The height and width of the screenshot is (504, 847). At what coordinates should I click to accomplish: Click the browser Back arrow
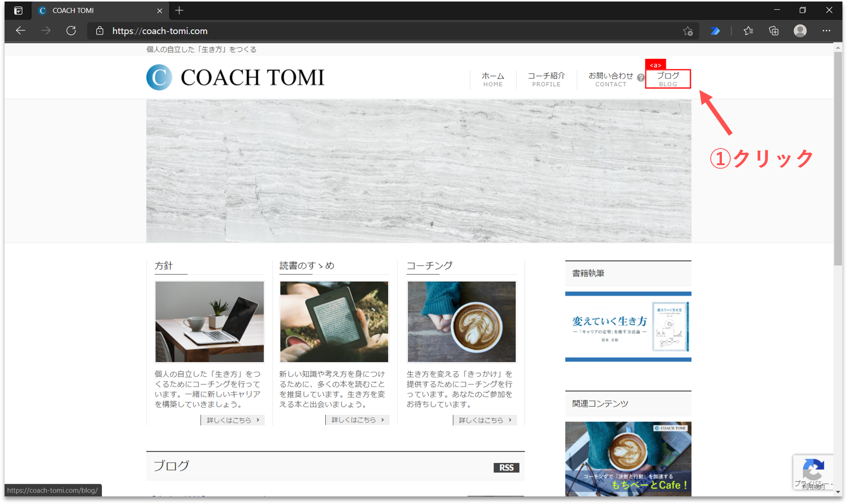[x=20, y=31]
